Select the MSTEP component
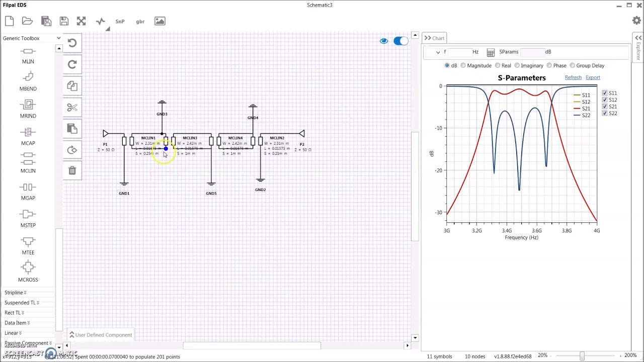This screenshot has height=362, width=644. point(28,219)
